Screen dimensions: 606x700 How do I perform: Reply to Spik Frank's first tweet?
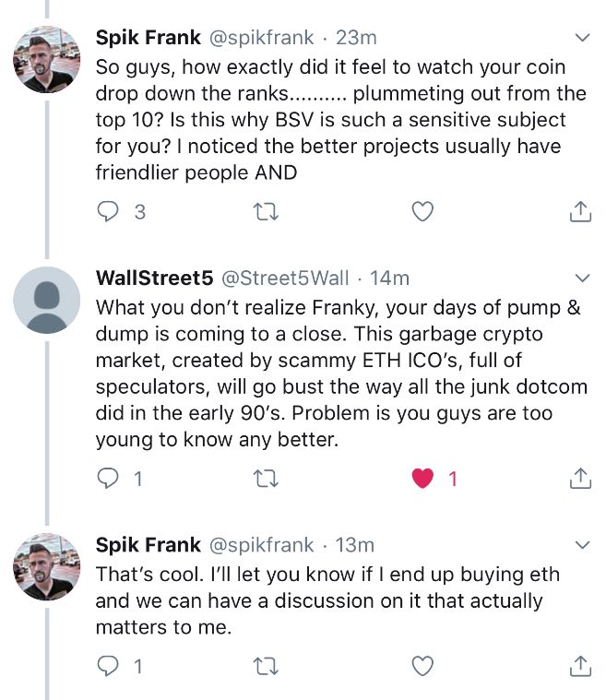pos(109,212)
